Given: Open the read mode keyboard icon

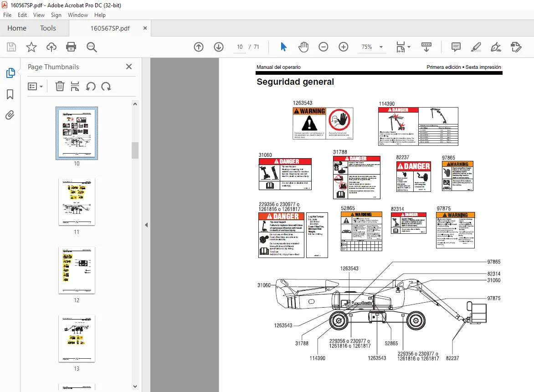Looking at the screenshot, I should [426, 47].
